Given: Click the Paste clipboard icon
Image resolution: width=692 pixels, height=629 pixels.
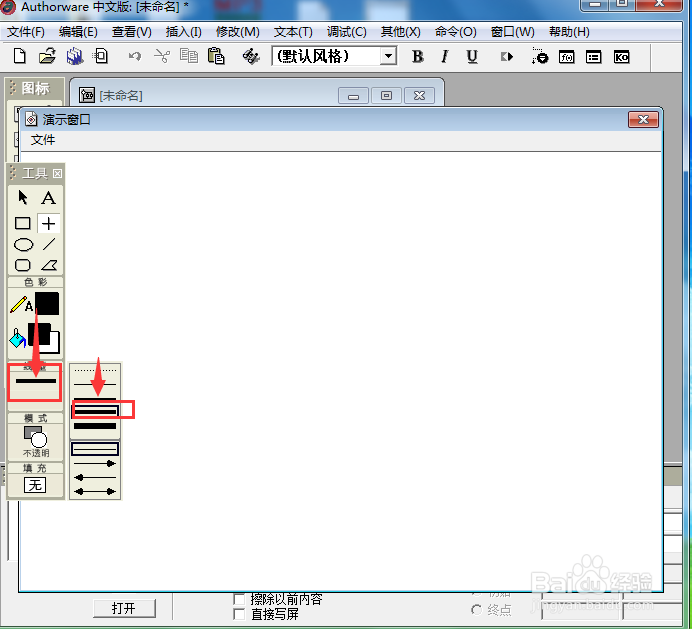Looking at the screenshot, I should 216,56.
